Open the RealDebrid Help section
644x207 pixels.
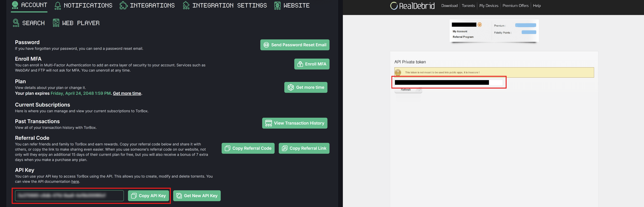tap(537, 5)
